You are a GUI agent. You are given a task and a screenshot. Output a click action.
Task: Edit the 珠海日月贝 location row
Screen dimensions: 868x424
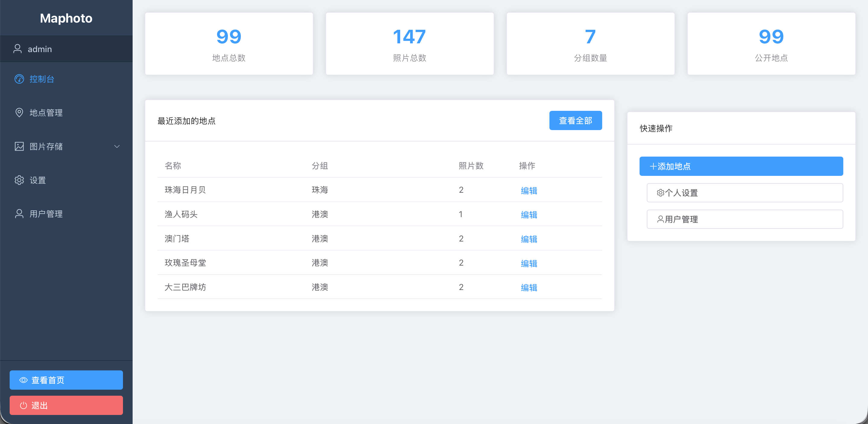(x=528, y=191)
